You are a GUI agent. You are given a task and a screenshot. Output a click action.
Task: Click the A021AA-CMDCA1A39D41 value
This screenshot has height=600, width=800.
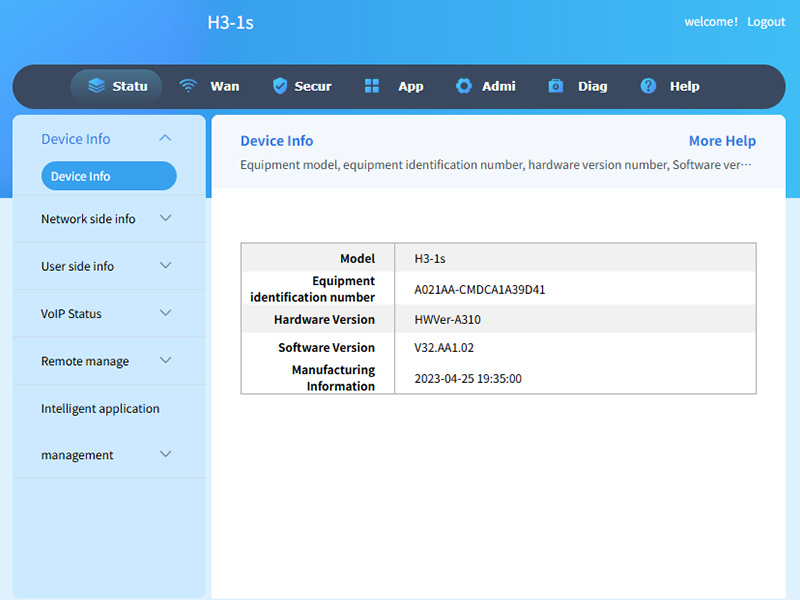coord(480,290)
